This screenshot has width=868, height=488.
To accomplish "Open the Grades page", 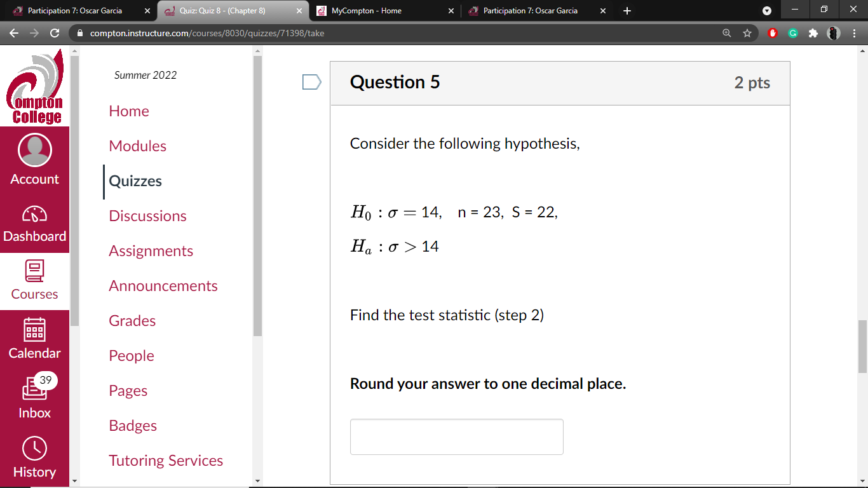I will [x=132, y=321].
